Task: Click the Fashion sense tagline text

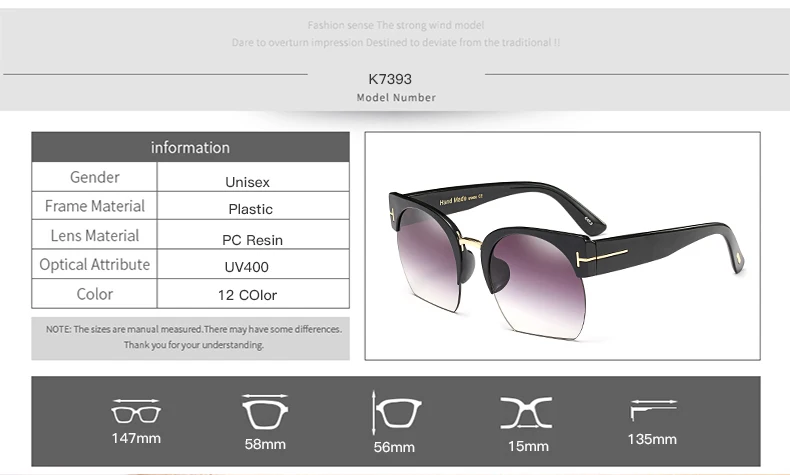Action: 396,25
